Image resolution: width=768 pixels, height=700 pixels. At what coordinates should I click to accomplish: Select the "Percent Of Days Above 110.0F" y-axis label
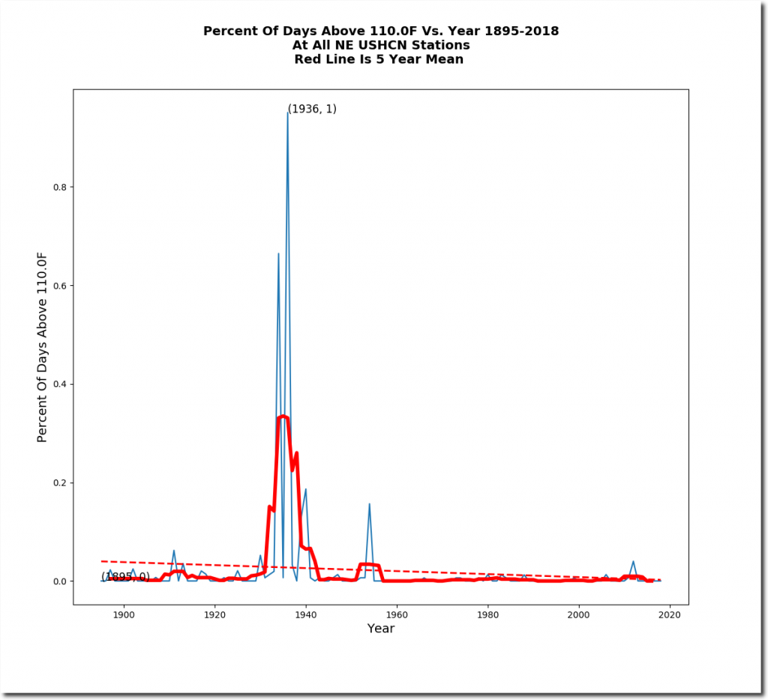tap(43, 347)
